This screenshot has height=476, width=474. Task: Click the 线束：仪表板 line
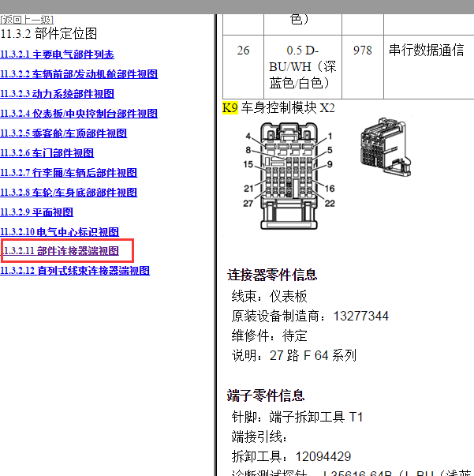pos(269,296)
